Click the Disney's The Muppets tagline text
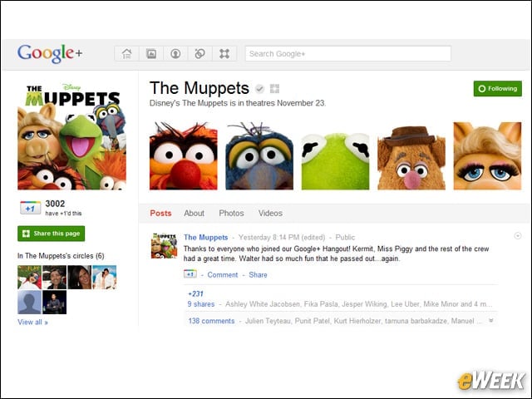This screenshot has width=532, height=399. (x=238, y=103)
